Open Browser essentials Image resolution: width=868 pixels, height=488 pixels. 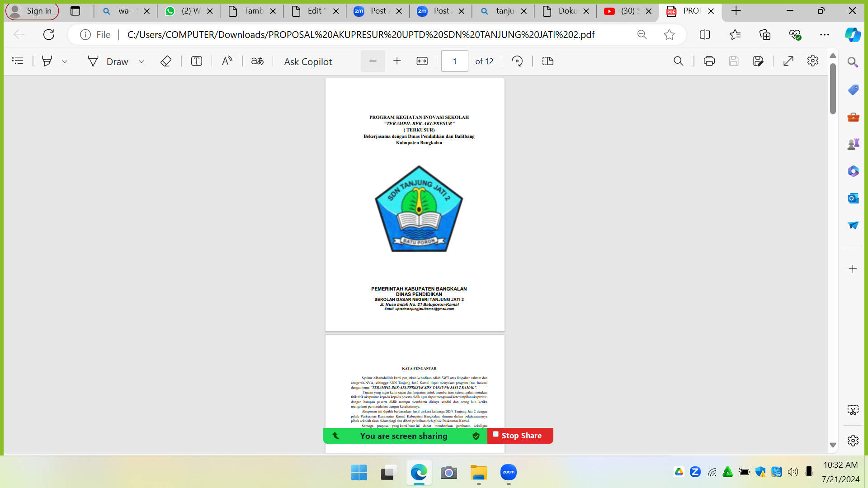coord(795,34)
